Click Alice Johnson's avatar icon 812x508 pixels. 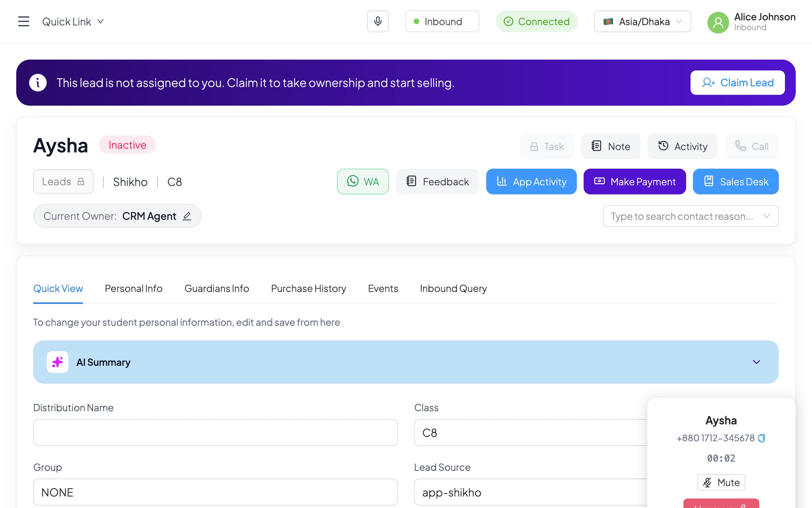tap(718, 22)
